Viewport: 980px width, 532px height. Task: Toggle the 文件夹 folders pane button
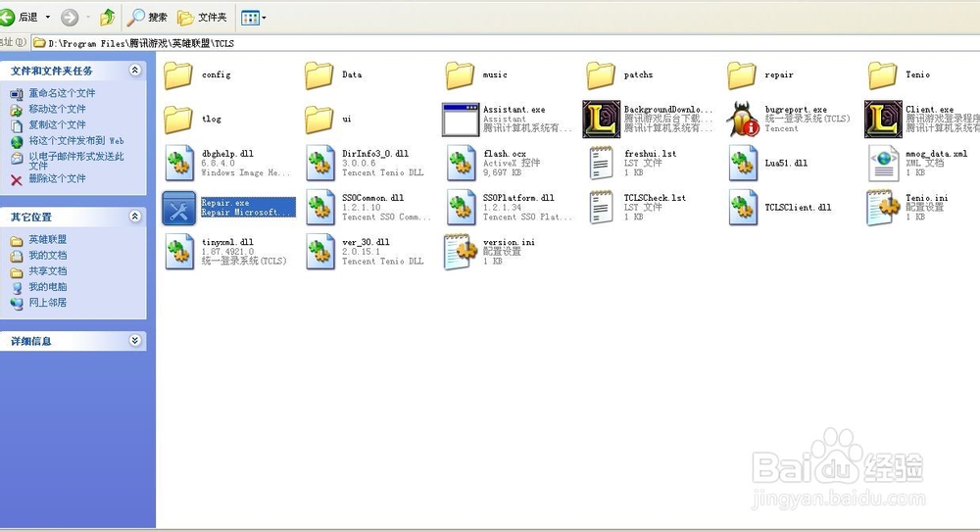click(x=203, y=17)
